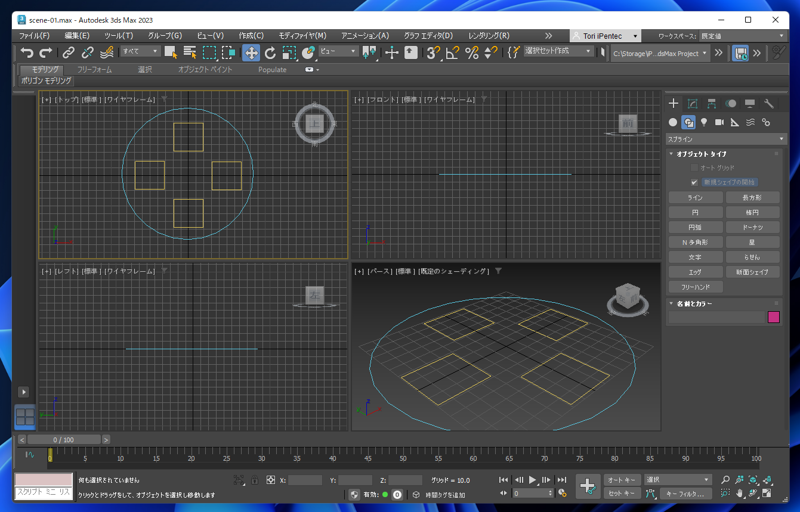Click the X coordinate input field
This screenshot has width=800, height=512.
[305, 480]
